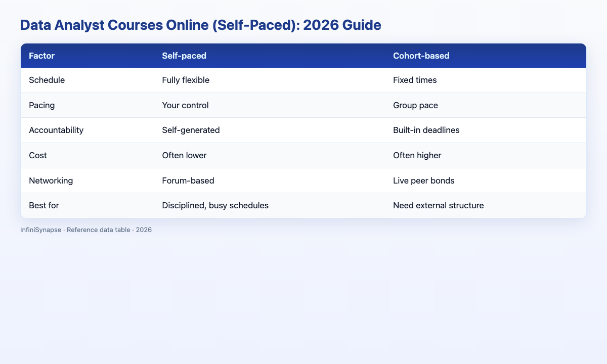Select the 'Cohort-based' column header
This screenshot has height=364, width=607.
(421, 56)
